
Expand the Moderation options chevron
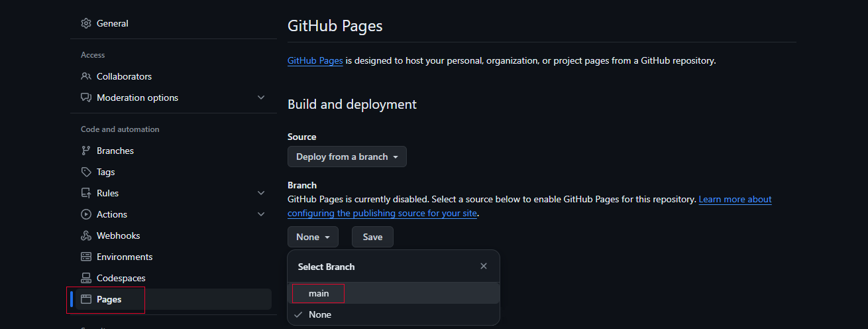pos(261,98)
